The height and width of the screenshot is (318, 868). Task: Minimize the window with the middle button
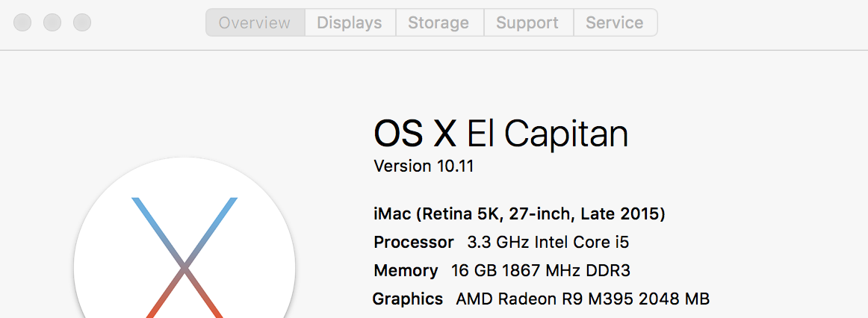pyautogui.click(x=52, y=22)
